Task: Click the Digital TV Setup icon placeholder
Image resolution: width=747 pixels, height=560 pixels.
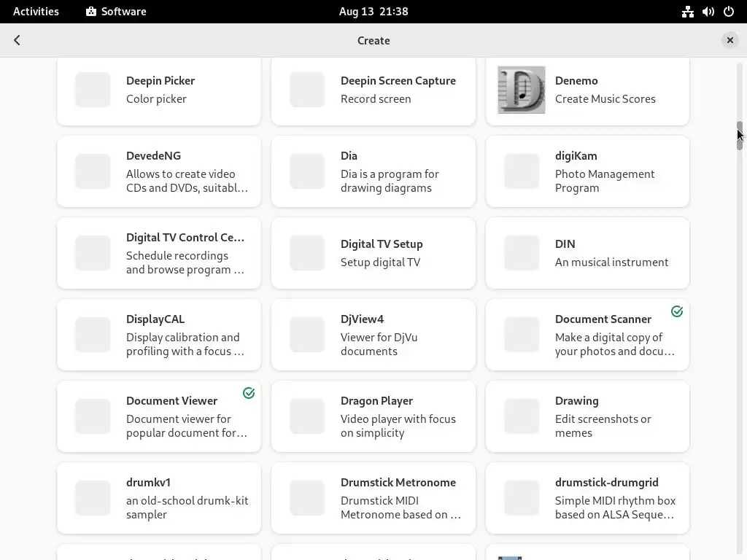Action: 307,253
